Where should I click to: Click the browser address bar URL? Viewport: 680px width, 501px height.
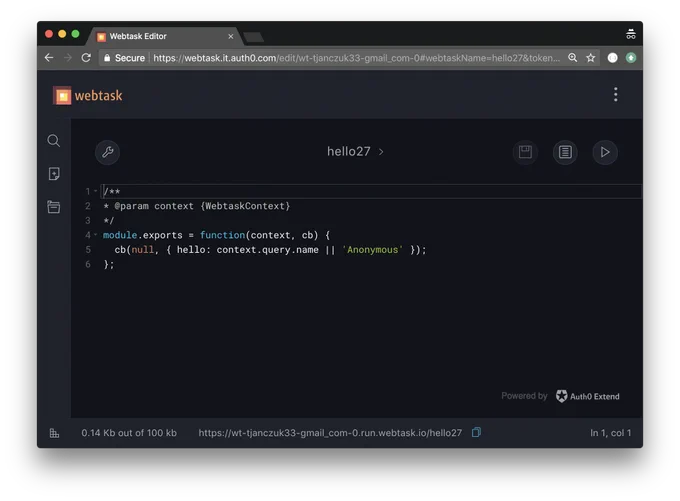pos(356,58)
